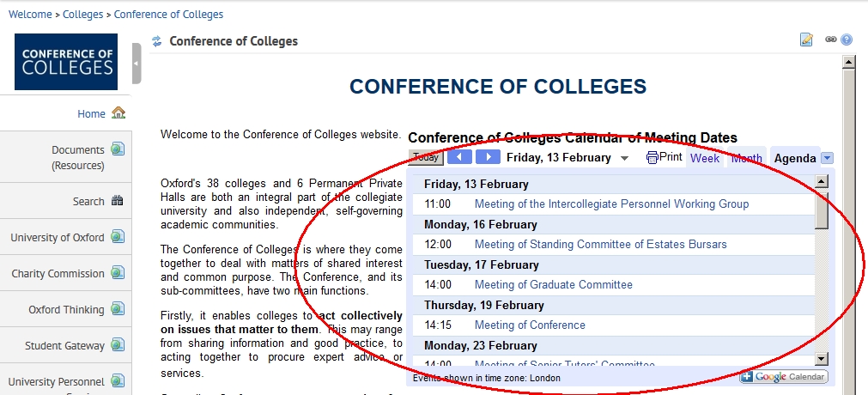
Task: Open Meeting of Graduate Committee event link
Action: pos(553,285)
